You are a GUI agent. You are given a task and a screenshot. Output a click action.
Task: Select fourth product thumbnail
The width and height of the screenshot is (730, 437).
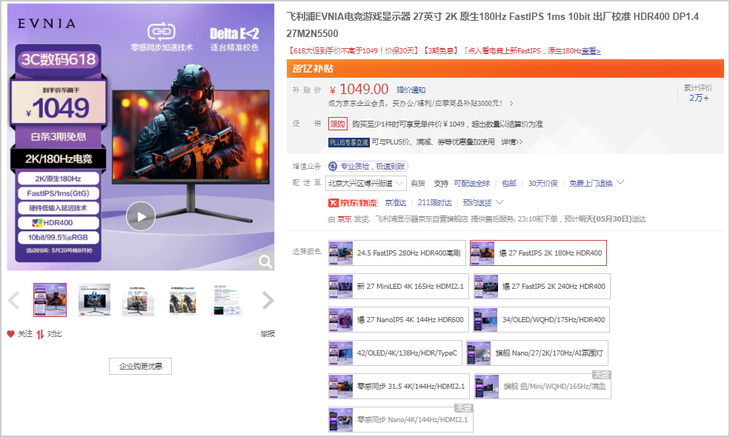pyautogui.click(x=182, y=300)
